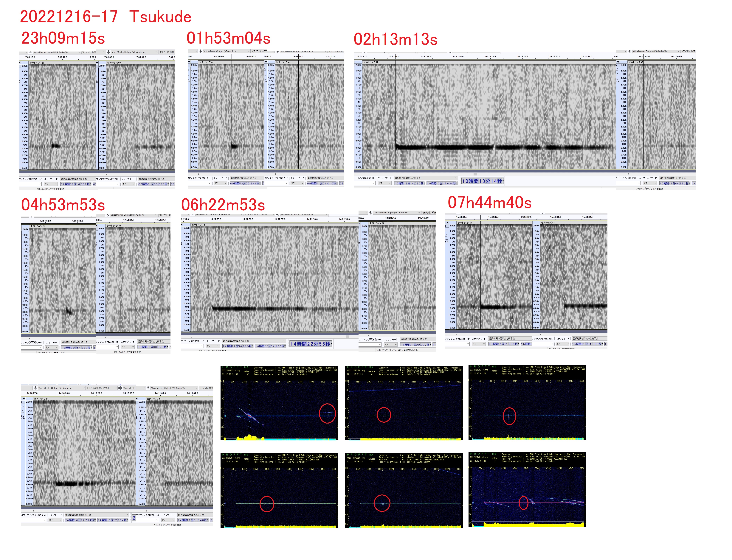The image size is (732, 560).
Task: Click the red circle in the 22.12.16 23:00 HROFFT image
Action: 327,413
